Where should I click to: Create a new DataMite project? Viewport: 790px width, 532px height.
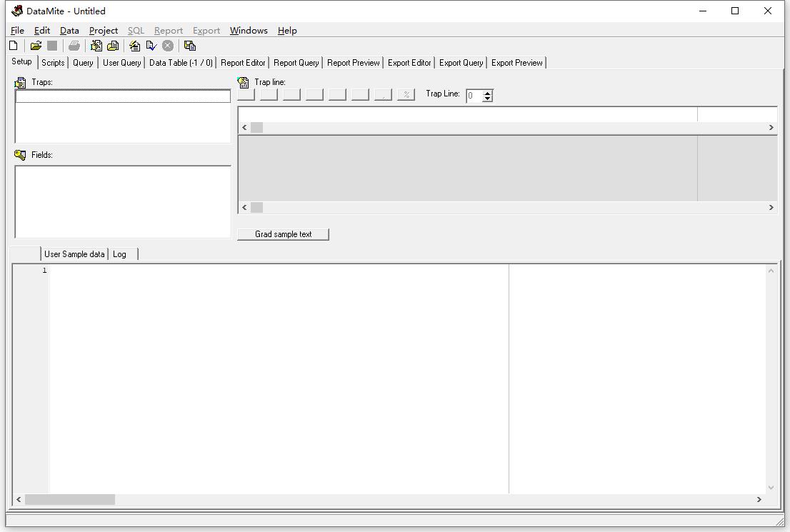[14, 46]
